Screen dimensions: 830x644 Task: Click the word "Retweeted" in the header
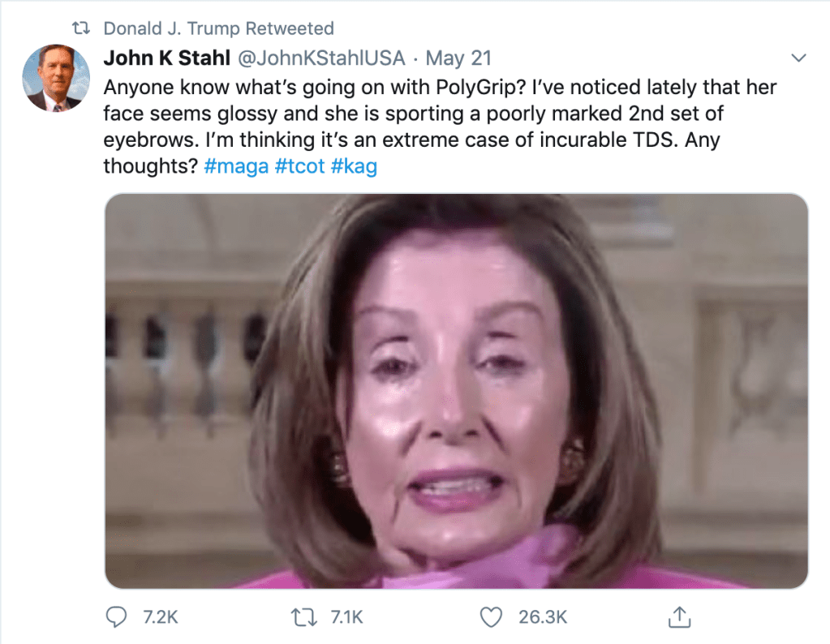(290, 28)
